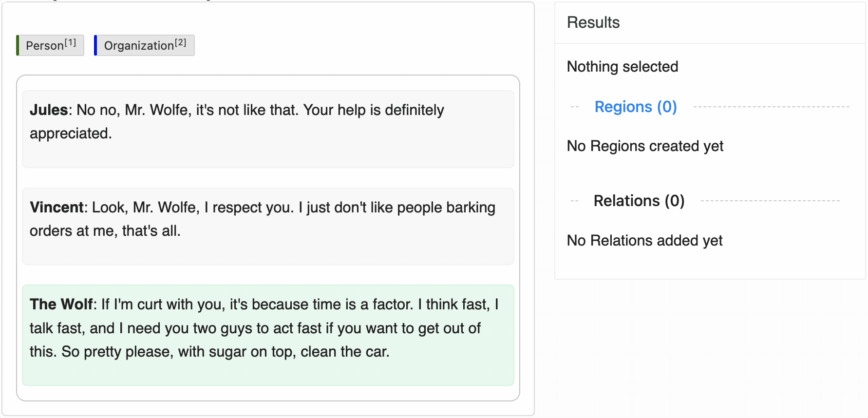
Task: Click the green stripe on Person label
Action: coord(18,45)
